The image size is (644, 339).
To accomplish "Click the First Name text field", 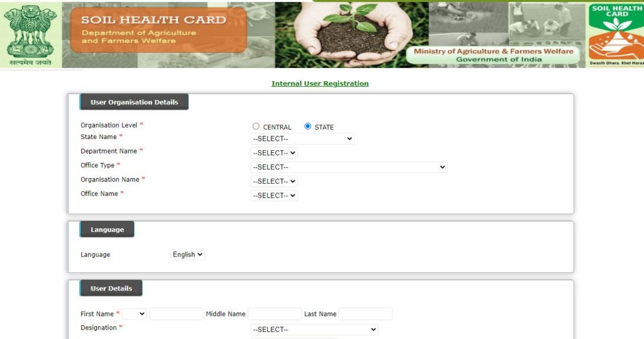I will (176, 314).
